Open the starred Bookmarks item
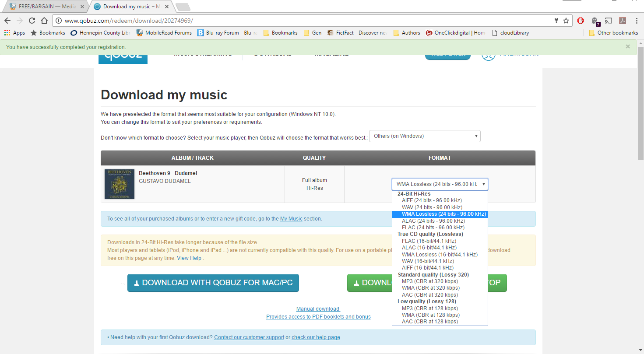Viewport: 644px width, 354px height. coord(48,33)
